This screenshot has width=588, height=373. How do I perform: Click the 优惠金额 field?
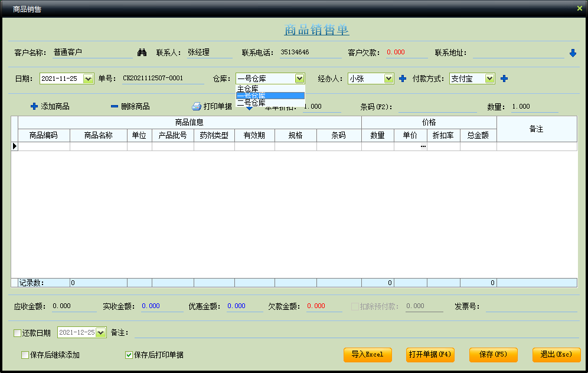(x=244, y=306)
